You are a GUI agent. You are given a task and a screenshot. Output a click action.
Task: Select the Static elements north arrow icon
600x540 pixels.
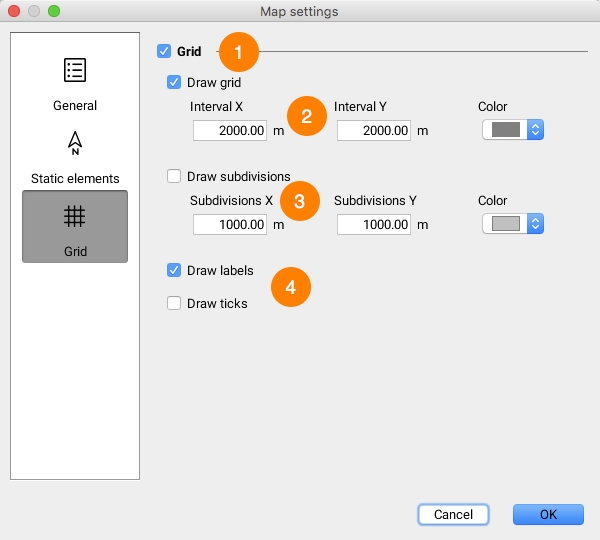click(x=75, y=144)
